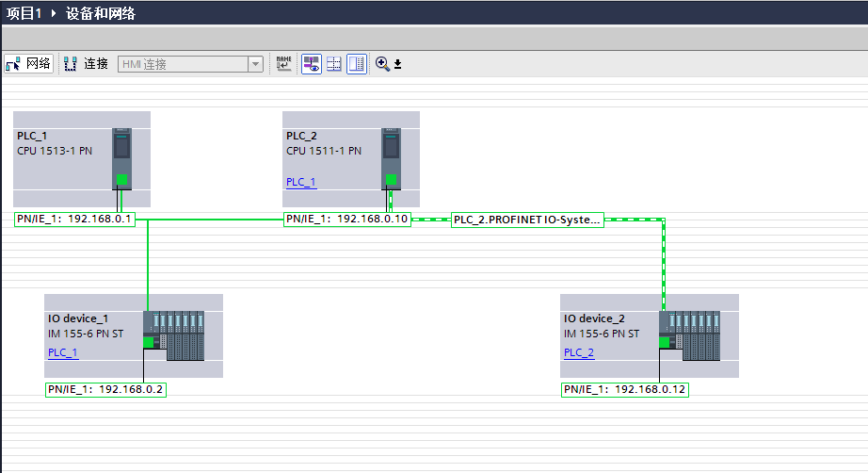Screen dimensions: 868x473
Task: Click the 项目1 breadcrumb item
Action: (x=24, y=14)
